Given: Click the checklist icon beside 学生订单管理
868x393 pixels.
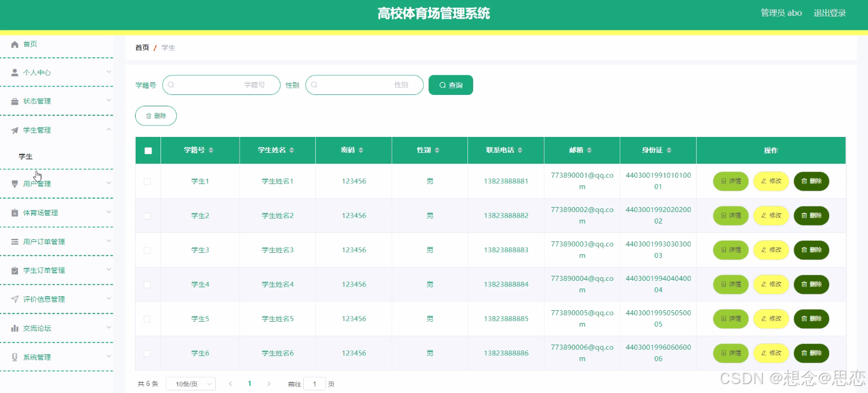Looking at the screenshot, I should (15, 270).
